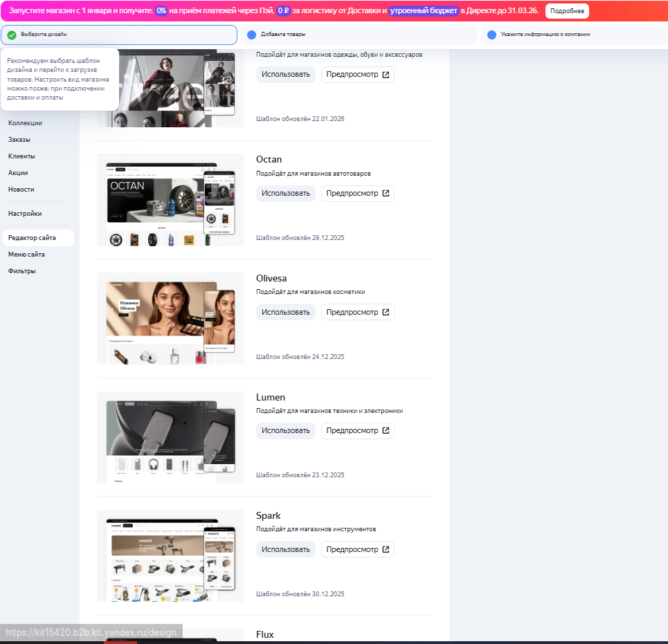Click description Подойдёт для магазинов инструментов

[316, 529]
